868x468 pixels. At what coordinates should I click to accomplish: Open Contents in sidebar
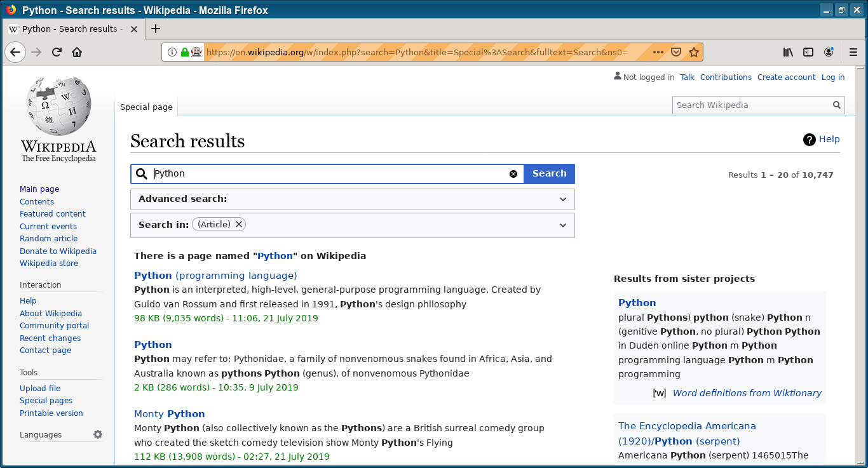[x=37, y=202]
